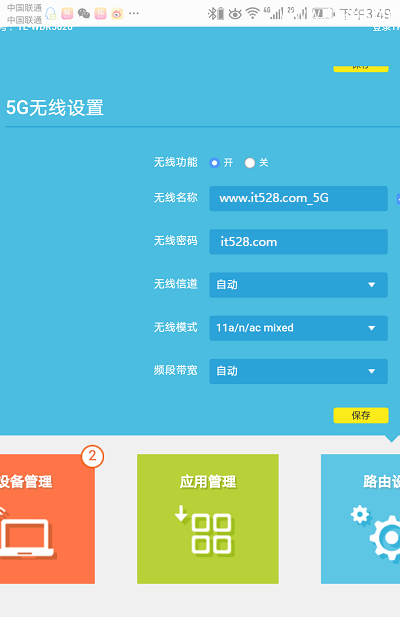Tap the three-dots more notifications icon
This screenshot has height=617, width=400.
tap(134, 13)
